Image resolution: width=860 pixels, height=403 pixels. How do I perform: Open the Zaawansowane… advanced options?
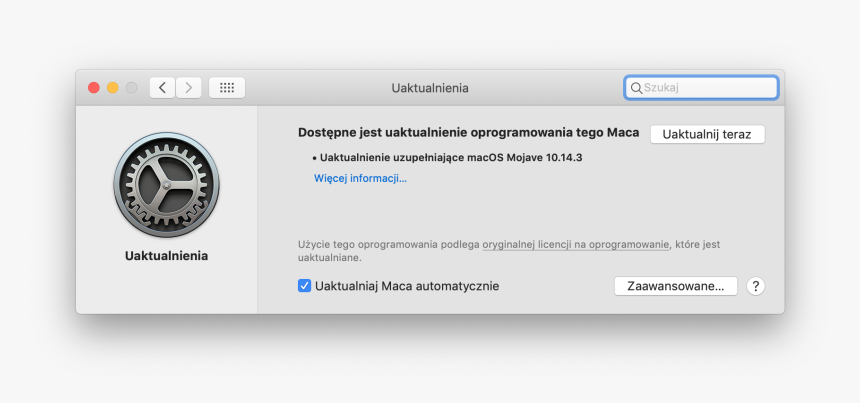[x=675, y=286]
